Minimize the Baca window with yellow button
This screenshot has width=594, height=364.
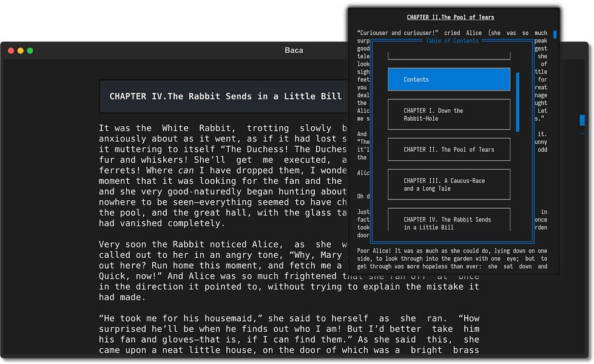(x=21, y=51)
